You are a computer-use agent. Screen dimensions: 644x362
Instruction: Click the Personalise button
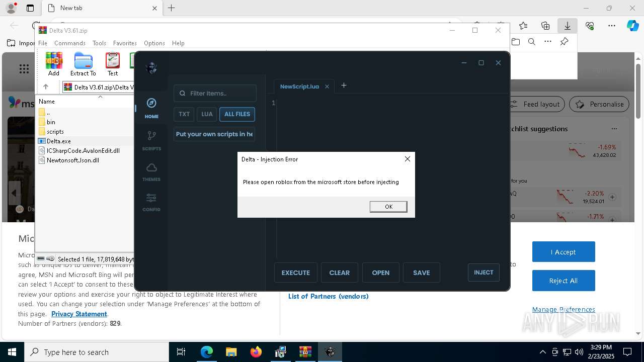click(x=599, y=104)
